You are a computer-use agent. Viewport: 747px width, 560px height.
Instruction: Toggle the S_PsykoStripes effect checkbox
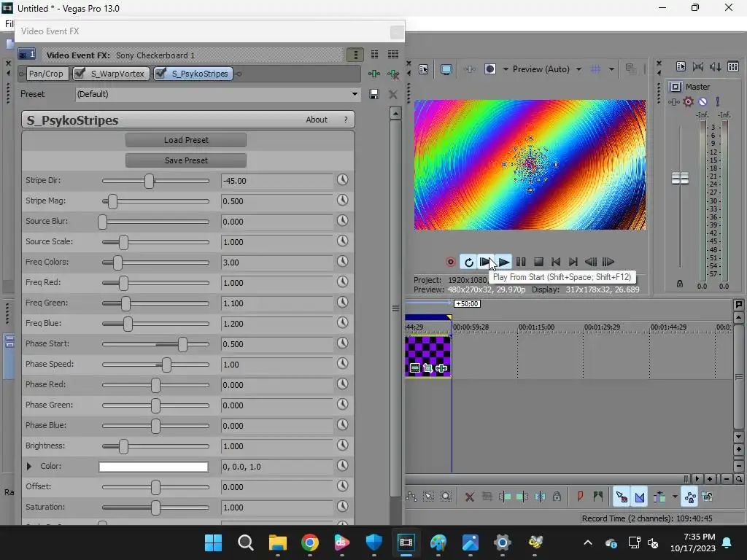[x=161, y=74]
